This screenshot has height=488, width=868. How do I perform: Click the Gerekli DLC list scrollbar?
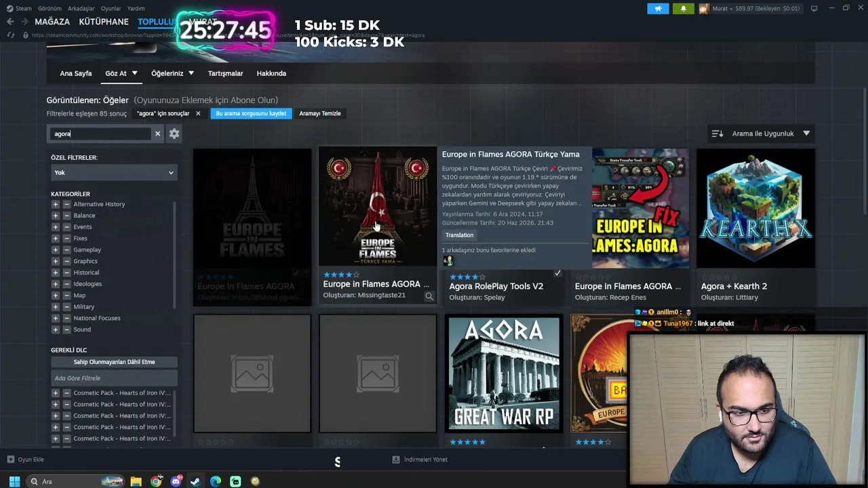[175, 413]
